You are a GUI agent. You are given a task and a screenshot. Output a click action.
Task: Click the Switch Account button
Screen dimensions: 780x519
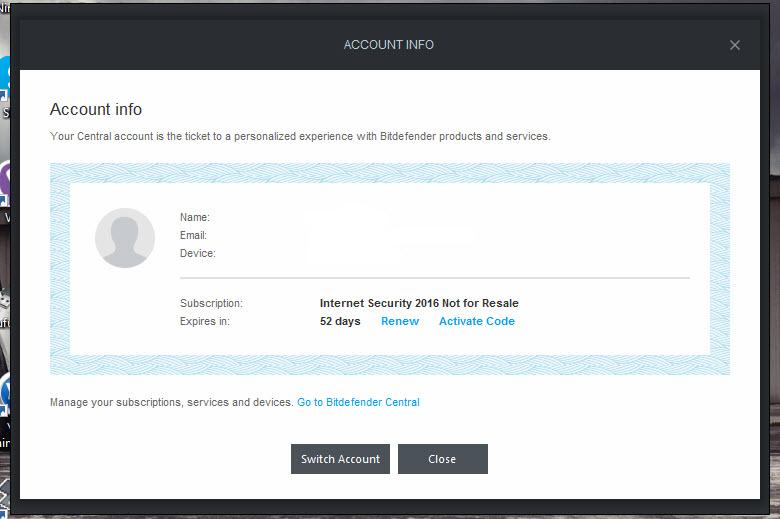click(x=340, y=459)
